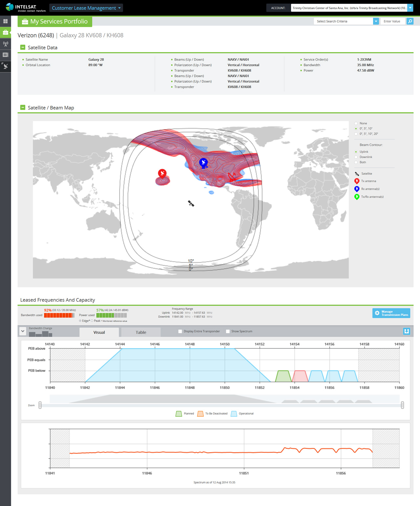Expand the account selector dropdown arrow

pos(410,8)
